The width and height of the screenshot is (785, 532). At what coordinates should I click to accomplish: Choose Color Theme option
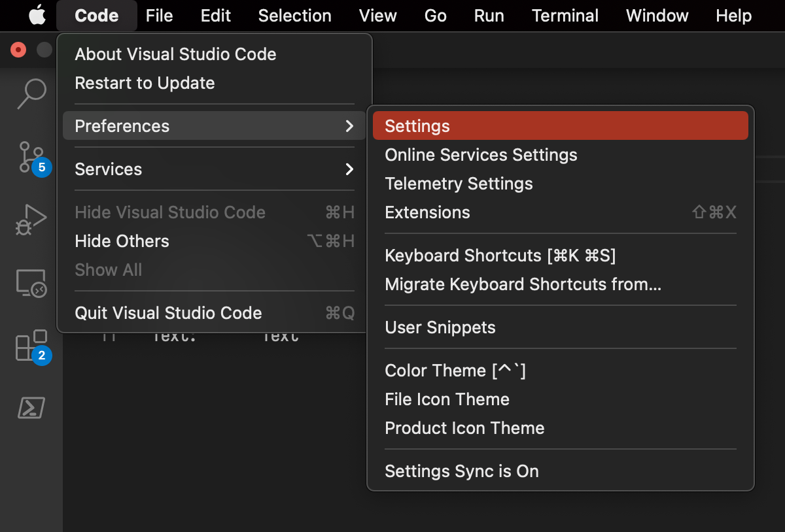tap(561, 371)
